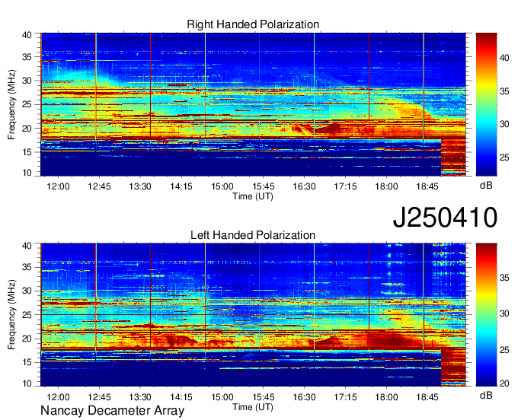The image size is (518, 420).
Task: Click the "Frequency (MHz)" label of the Left Handed plot
Action: click(11, 315)
